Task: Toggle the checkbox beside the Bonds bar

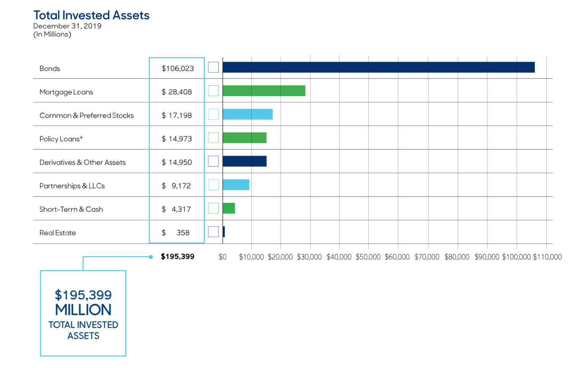Action: click(213, 67)
